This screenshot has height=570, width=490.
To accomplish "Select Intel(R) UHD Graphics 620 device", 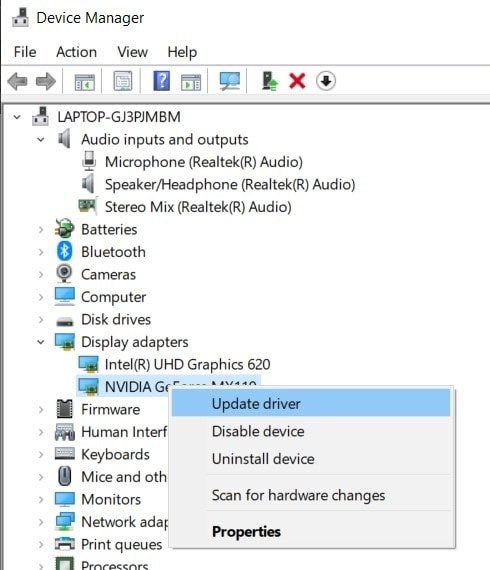I will click(x=187, y=364).
